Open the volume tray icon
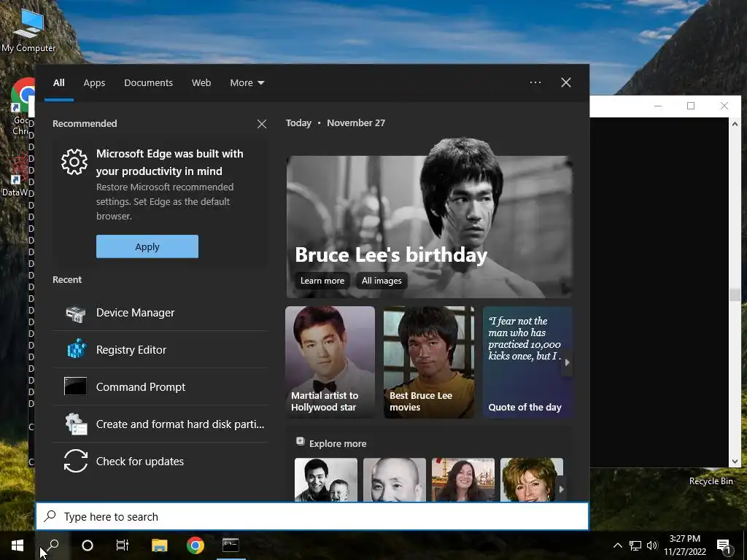Screen dimensions: 747x560 pos(652,545)
